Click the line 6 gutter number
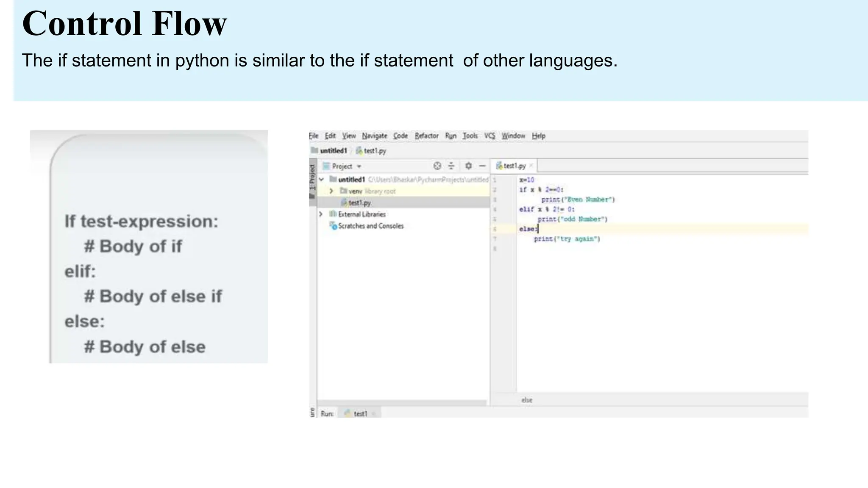 (x=495, y=229)
